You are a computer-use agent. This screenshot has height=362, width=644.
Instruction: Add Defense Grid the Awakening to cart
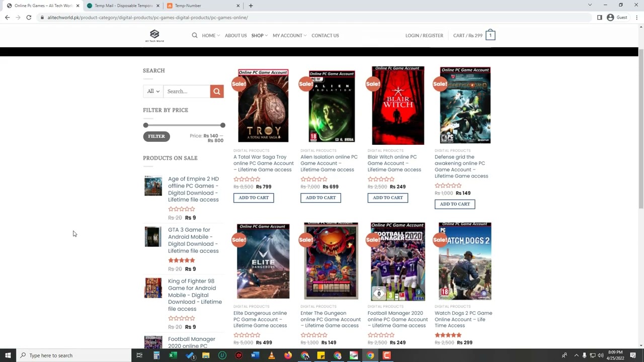pyautogui.click(x=455, y=204)
